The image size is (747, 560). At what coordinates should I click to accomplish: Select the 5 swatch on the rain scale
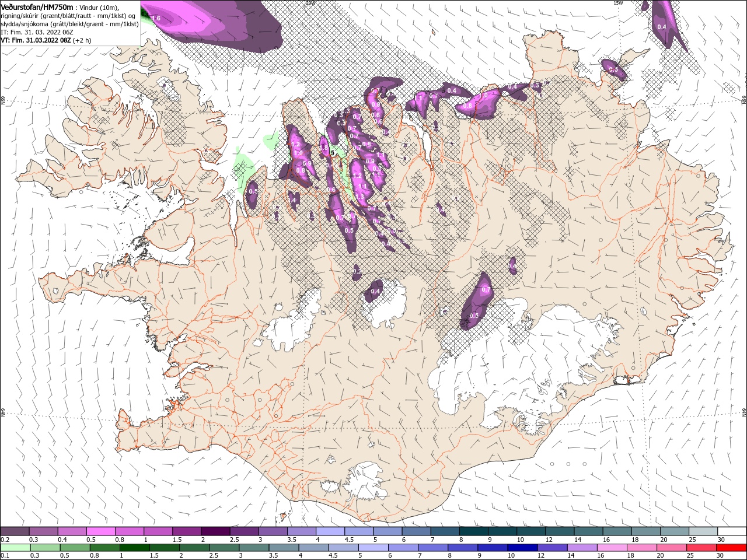coord(373,548)
